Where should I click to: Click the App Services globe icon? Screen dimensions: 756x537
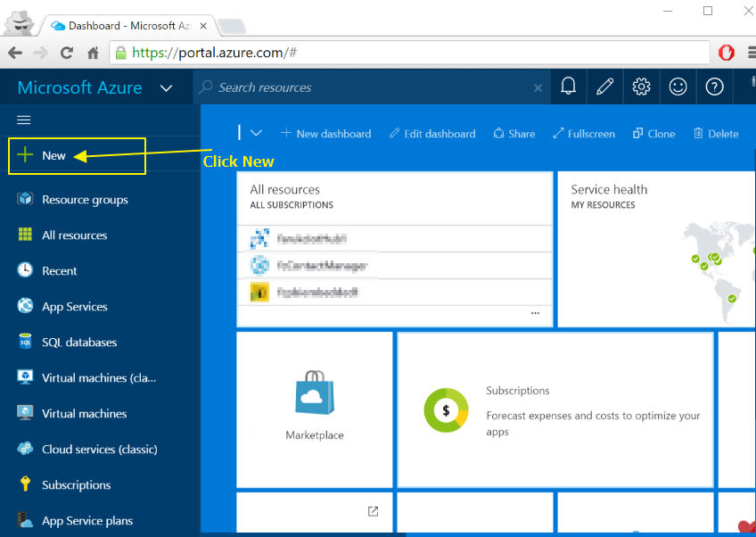[25, 305]
